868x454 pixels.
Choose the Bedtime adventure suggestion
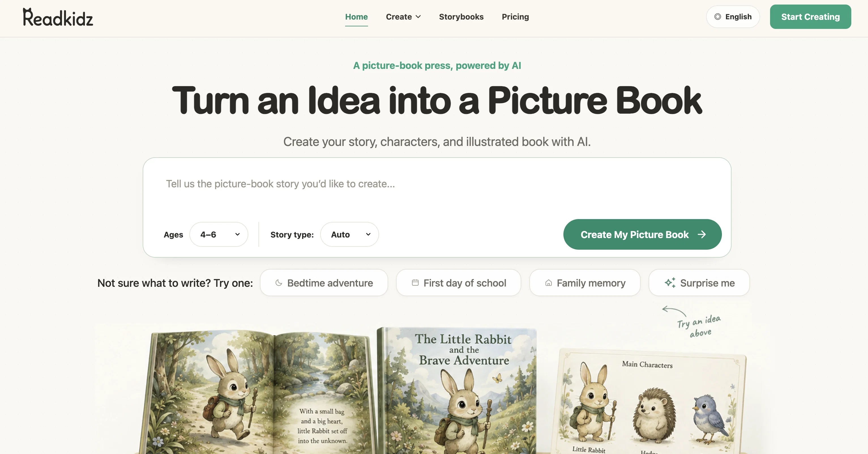(x=324, y=283)
